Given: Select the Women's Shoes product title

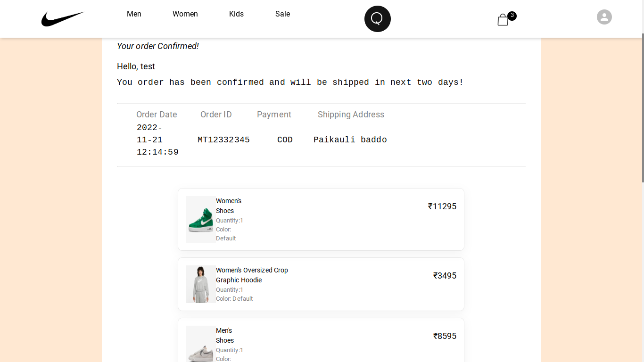Looking at the screenshot, I should 229,206.
